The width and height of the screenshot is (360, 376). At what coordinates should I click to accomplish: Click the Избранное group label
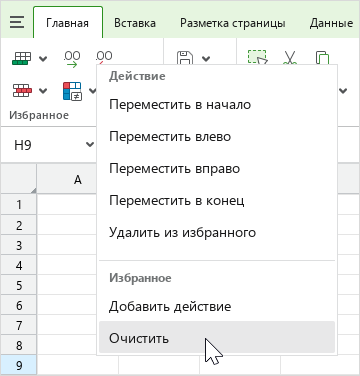(x=39, y=115)
